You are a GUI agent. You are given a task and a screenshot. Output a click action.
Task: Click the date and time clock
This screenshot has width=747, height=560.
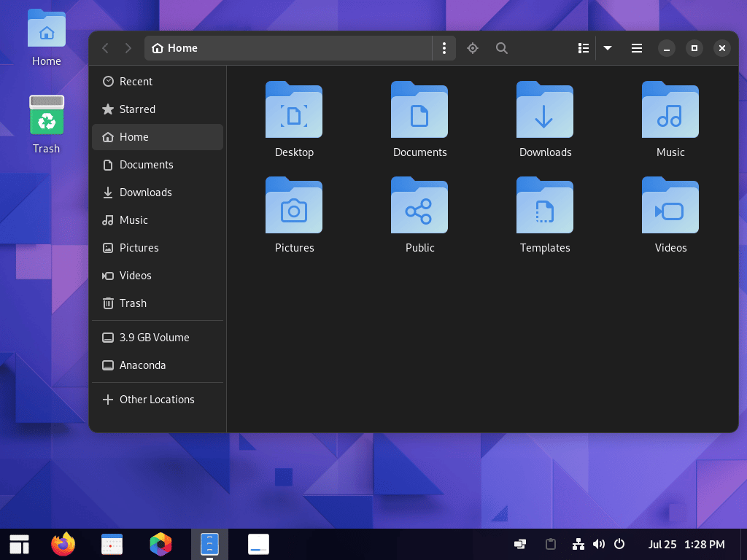click(686, 544)
